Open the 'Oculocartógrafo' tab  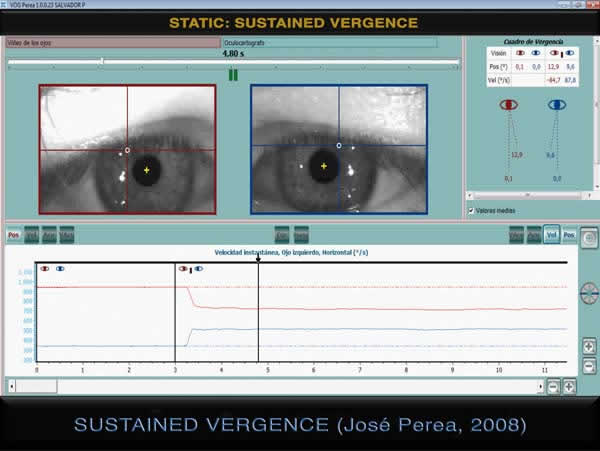click(x=328, y=43)
